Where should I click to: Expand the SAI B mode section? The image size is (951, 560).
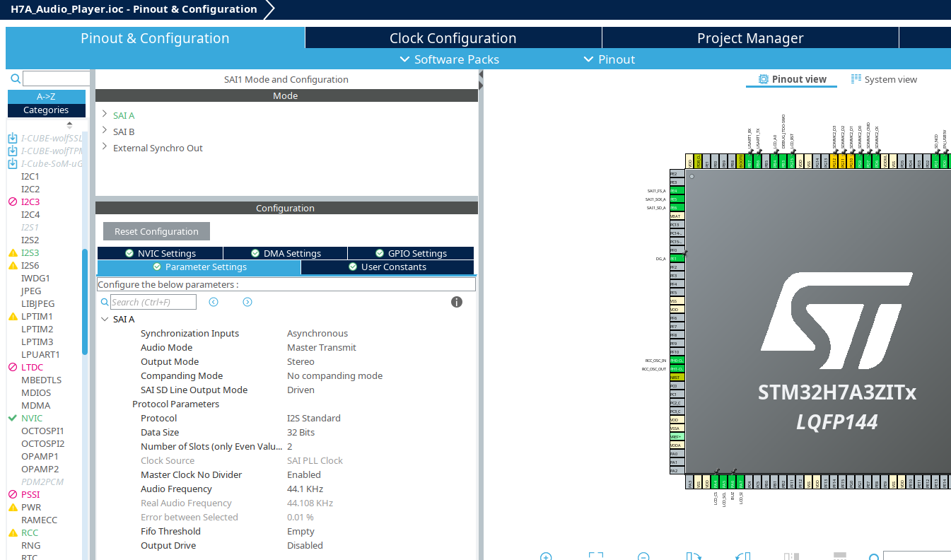click(x=105, y=131)
